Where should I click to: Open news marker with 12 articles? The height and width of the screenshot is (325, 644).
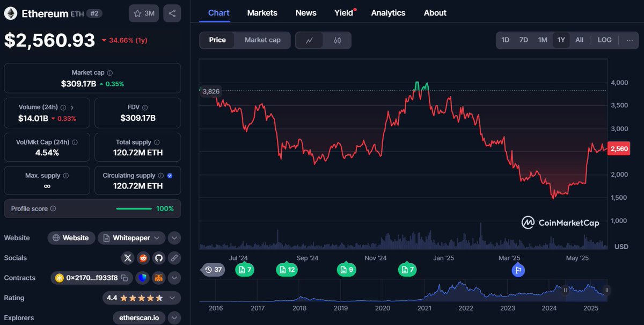[287, 270]
